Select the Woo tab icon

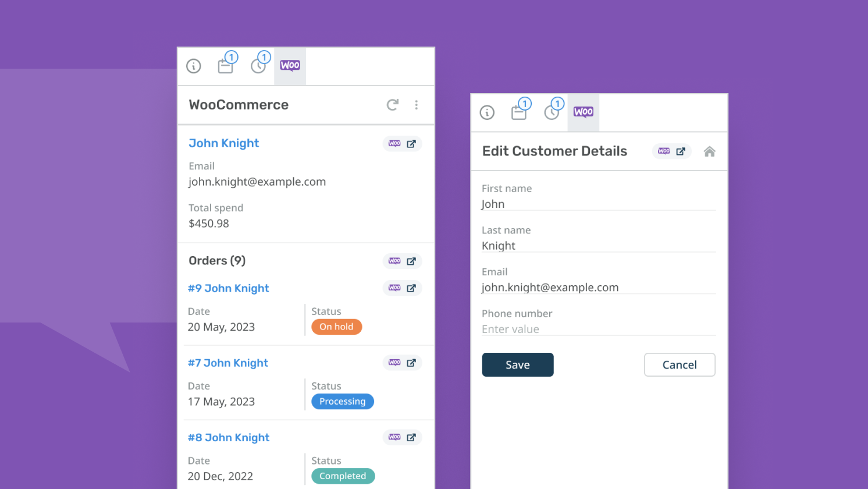pyautogui.click(x=290, y=66)
